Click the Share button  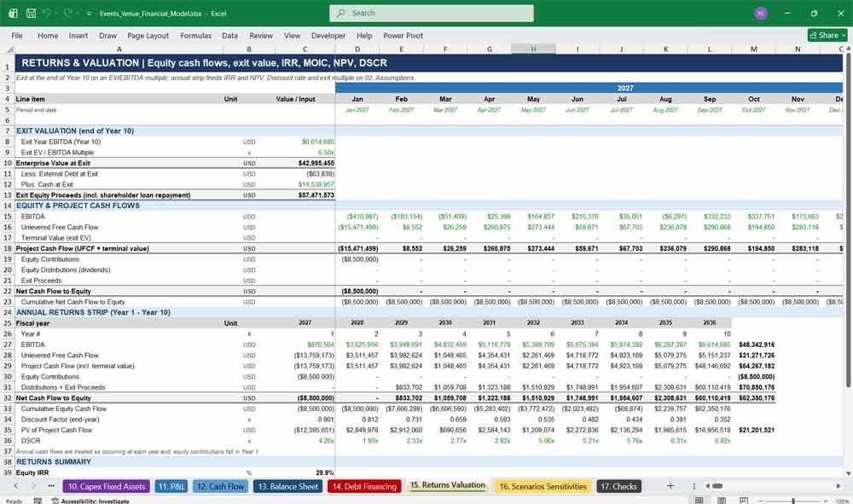tap(827, 35)
